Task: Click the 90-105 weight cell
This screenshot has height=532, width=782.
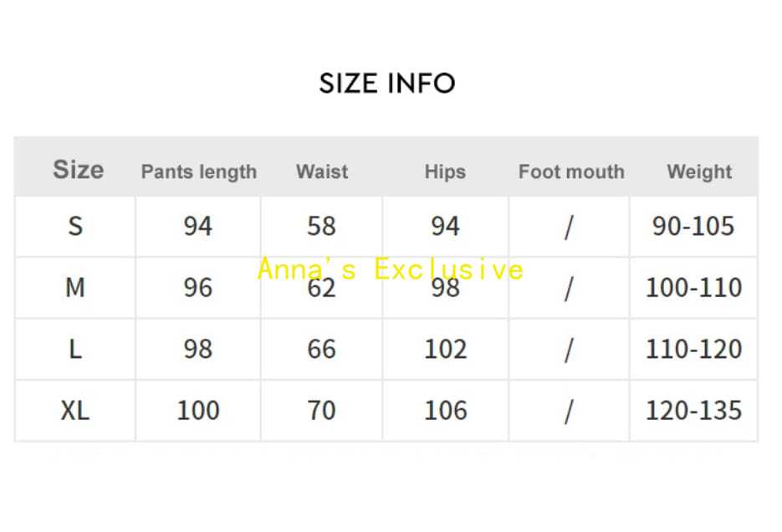Action: [693, 226]
